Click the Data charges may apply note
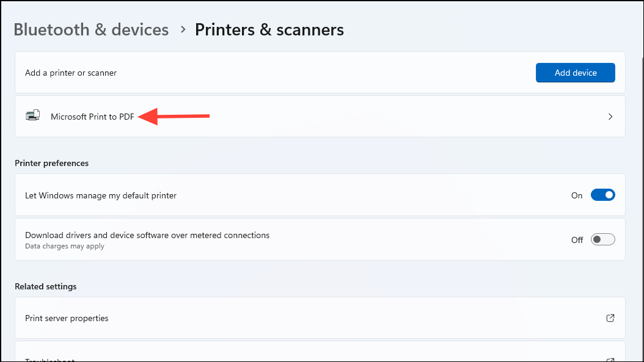 65,246
